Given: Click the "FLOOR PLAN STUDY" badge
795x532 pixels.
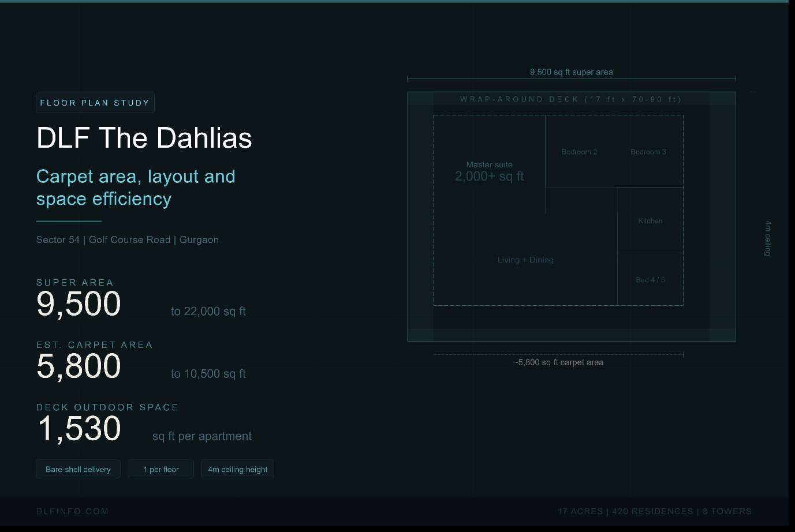Looking at the screenshot, I should tap(95, 103).
